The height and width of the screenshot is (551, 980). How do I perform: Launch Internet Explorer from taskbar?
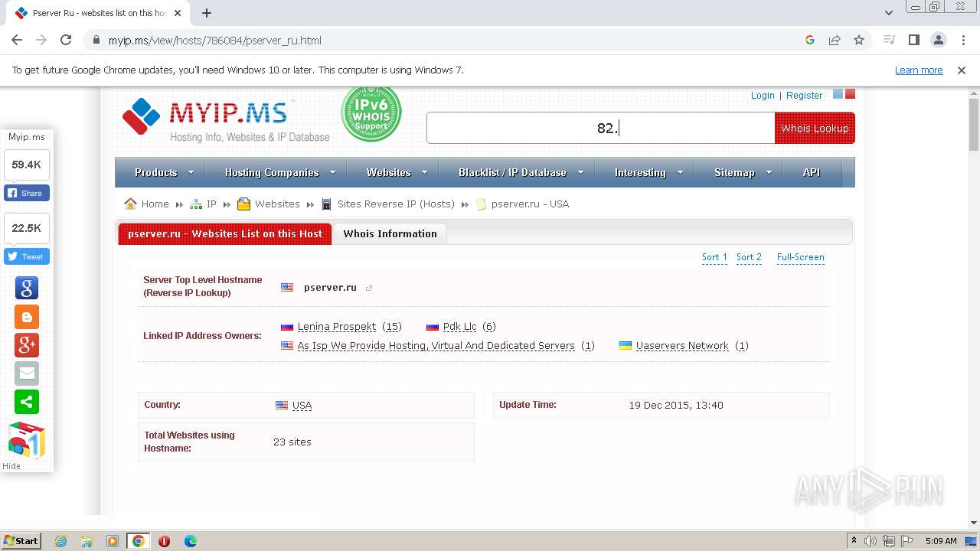pyautogui.click(x=61, y=541)
